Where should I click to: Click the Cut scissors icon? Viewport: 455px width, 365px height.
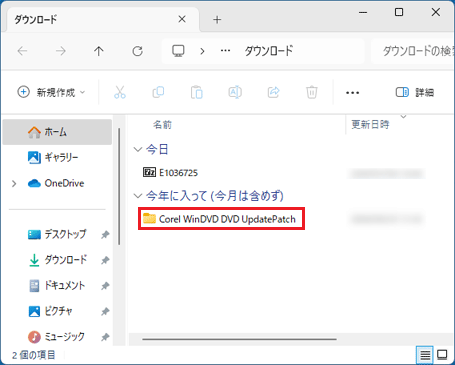click(120, 92)
